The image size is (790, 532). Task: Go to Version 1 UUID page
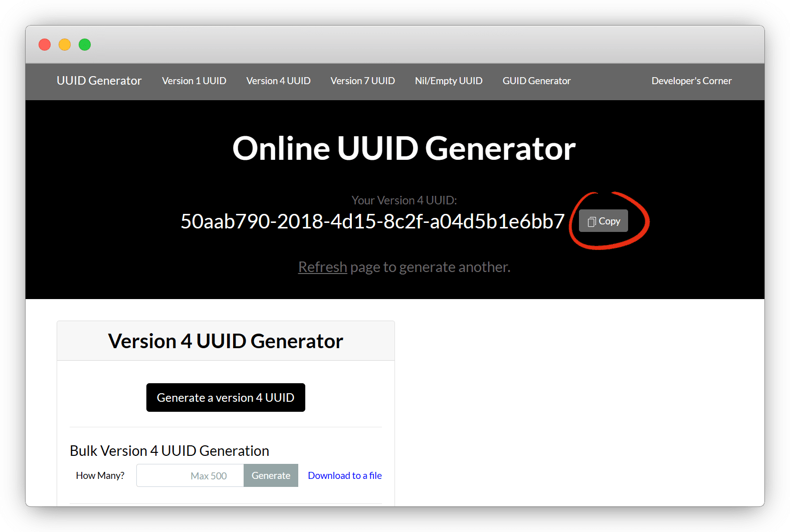[194, 81]
